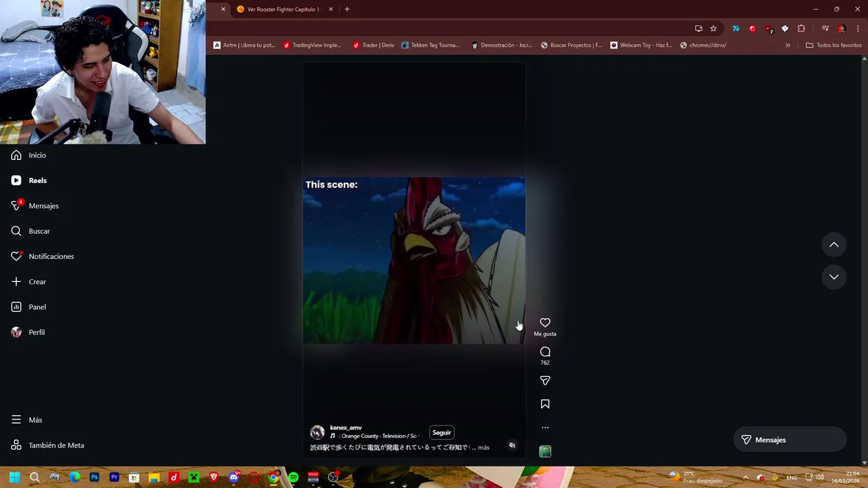Follow kenex_amv with Seguir button
Image resolution: width=868 pixels, height=488 pixels.
441,432
